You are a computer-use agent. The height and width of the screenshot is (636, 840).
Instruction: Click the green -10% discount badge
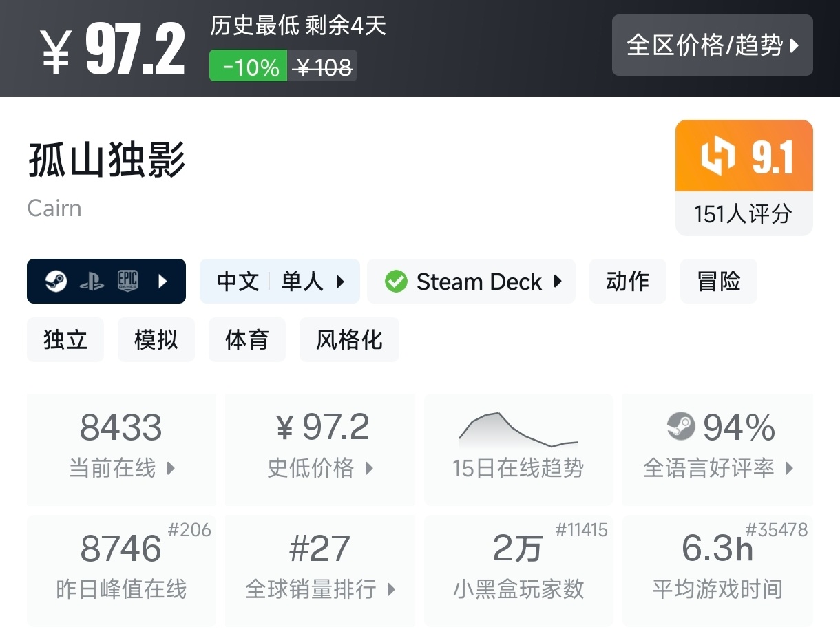(x=249, y=67)
